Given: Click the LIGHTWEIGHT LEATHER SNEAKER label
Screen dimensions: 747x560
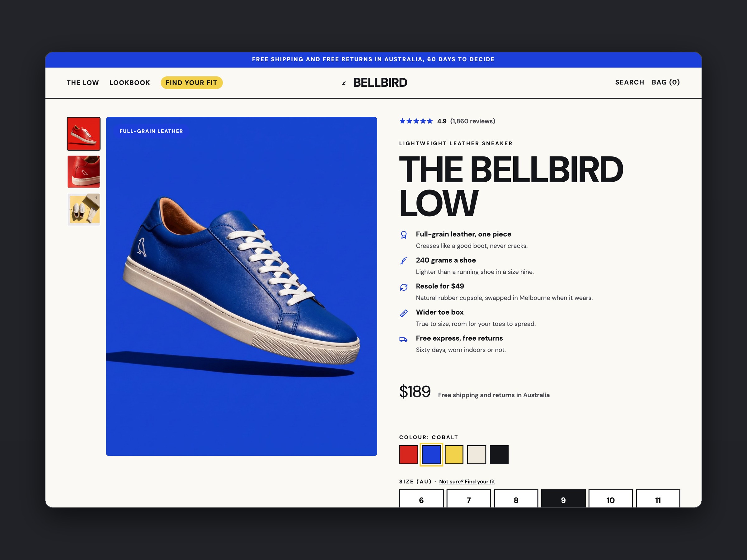Looking at the screenshot, I should [x=456, y=143].
